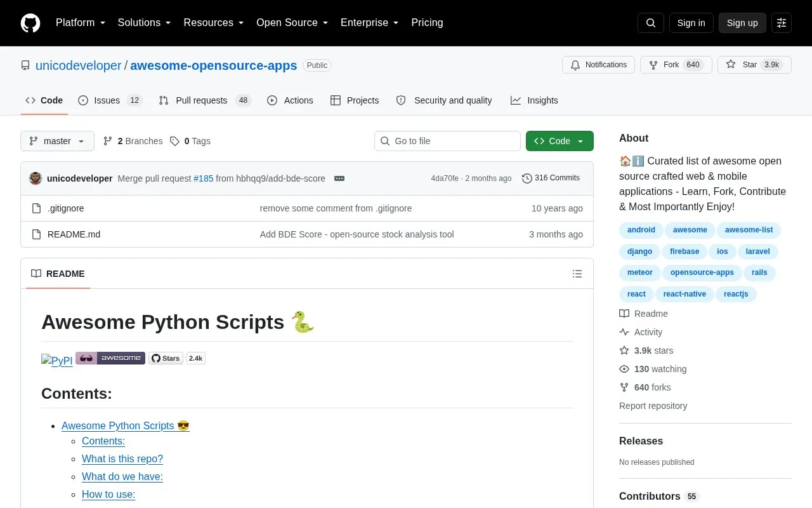Select the firebase topic tag
This screenshot has height=508, width=812.
(684, 251)
